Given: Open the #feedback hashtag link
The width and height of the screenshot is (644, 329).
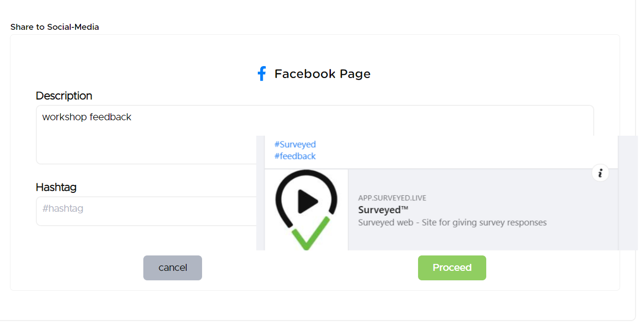Looking at the screenshot, I should pyautogui.click(x=295, y=156).
